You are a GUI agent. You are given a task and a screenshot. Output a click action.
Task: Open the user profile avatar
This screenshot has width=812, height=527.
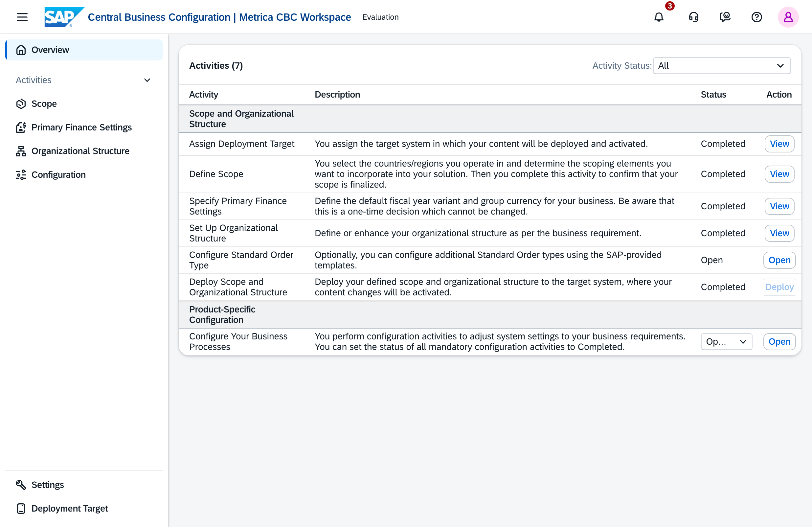pos(788,17)
